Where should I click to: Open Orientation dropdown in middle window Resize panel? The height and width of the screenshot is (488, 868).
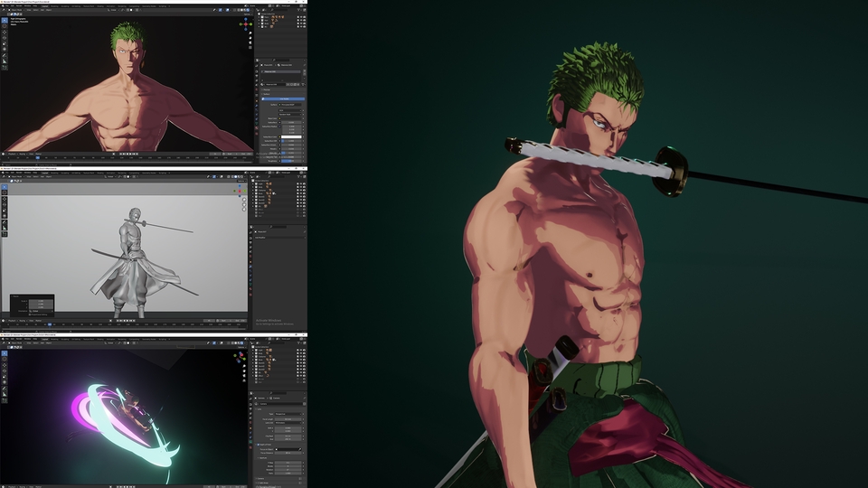pyautogui.click(x=41, y=311)
